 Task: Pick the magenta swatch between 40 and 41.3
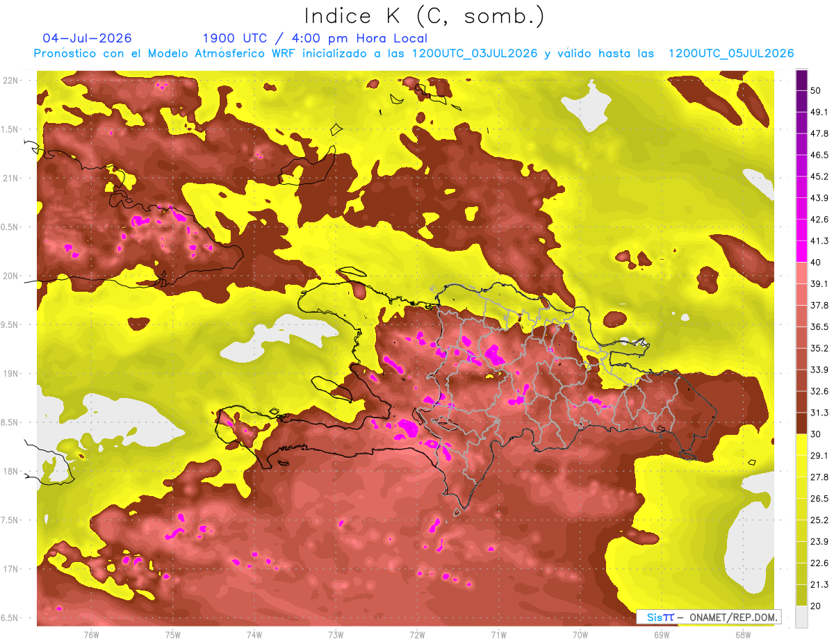[x=801, y=251]
